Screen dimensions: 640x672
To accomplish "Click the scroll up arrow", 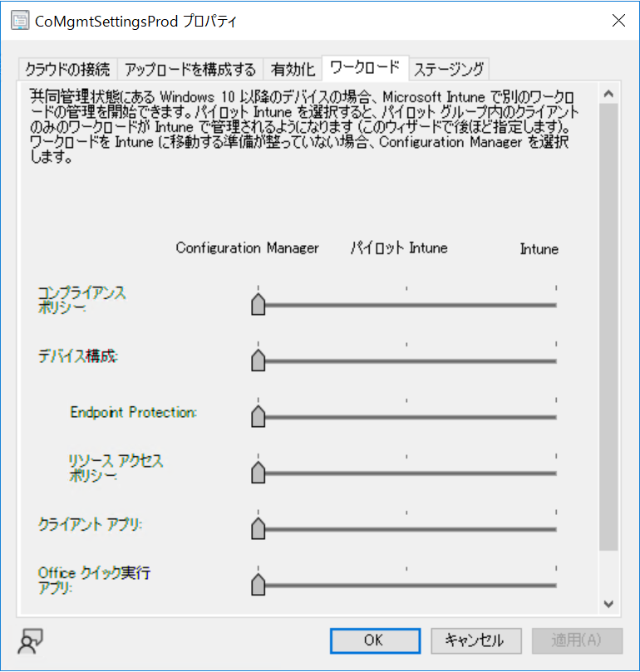I will (x=608, y=93).
